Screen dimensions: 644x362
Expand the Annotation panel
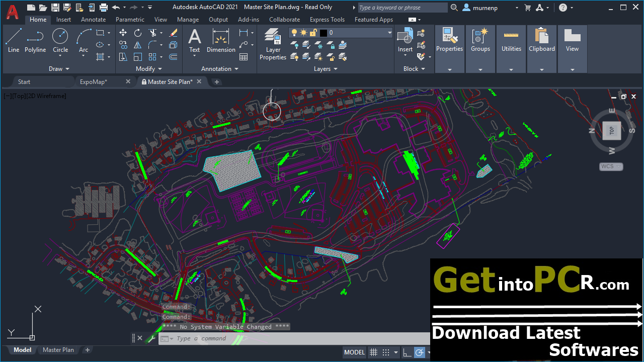220,69
